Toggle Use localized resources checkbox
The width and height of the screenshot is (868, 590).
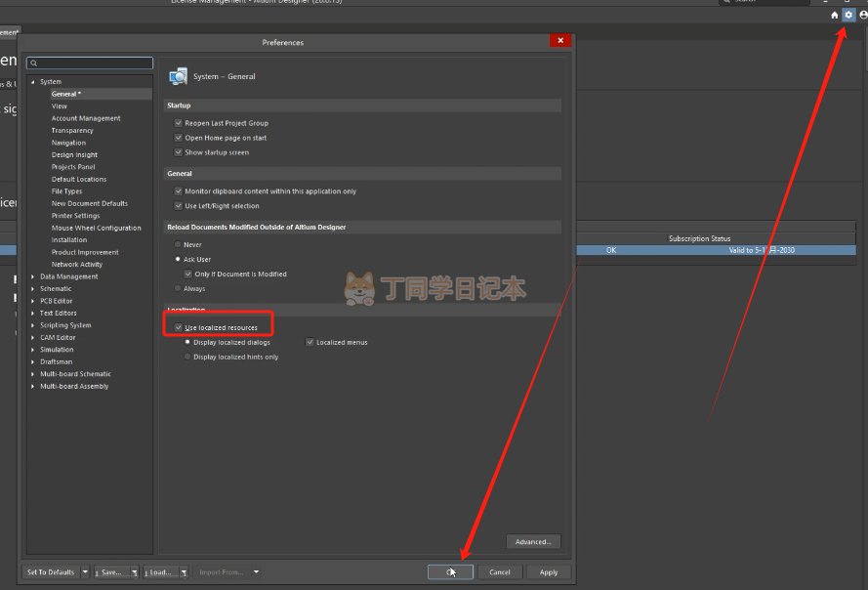point(179,327)
